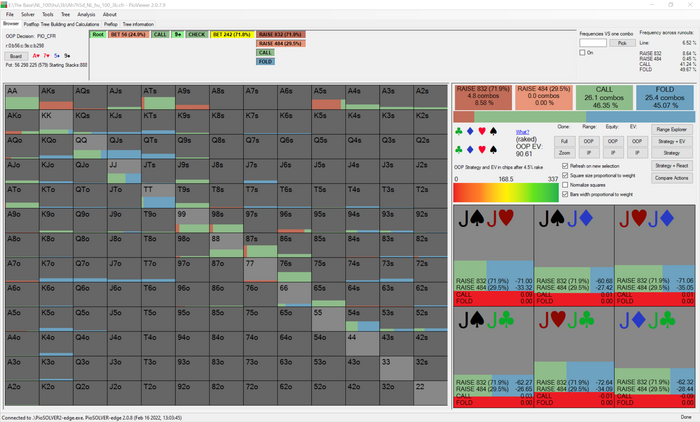The height and width of the screenshot is (422, 700).
Task: Click the Full clone button
Action: click(x=564, y=141)
